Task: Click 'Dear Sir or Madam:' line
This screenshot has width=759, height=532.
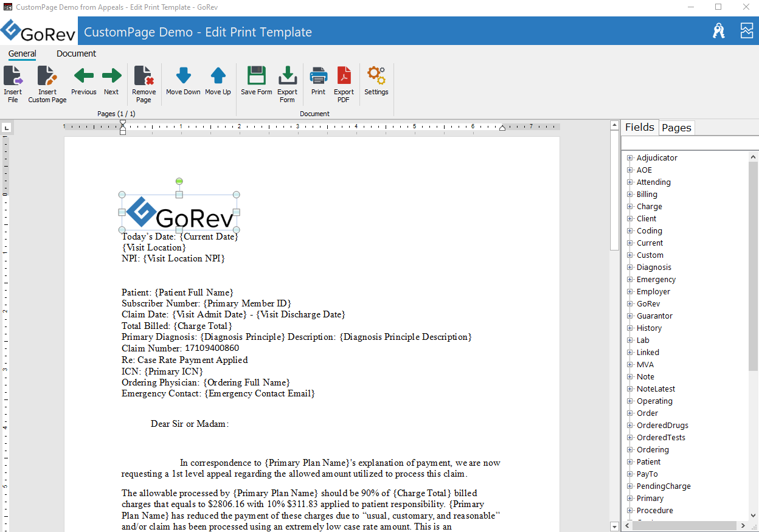Action: coord(190,424)
